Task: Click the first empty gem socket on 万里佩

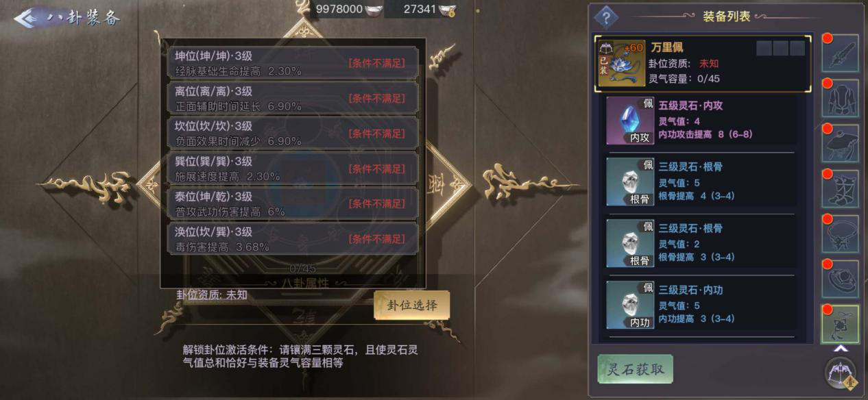Action: (x=763, y=48)
